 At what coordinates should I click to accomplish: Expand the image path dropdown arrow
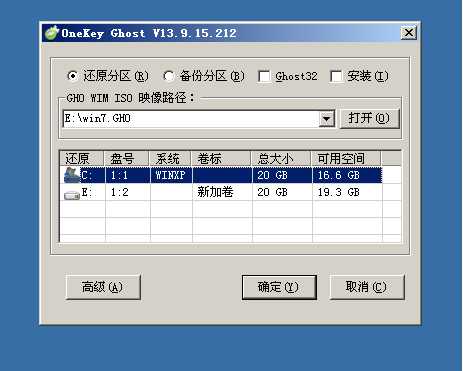(x=327, y=118)
